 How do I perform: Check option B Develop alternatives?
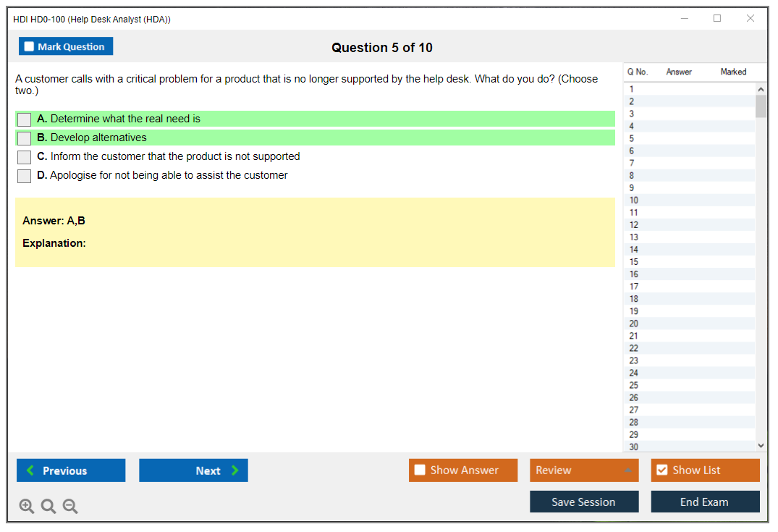[x=25, y=138]
